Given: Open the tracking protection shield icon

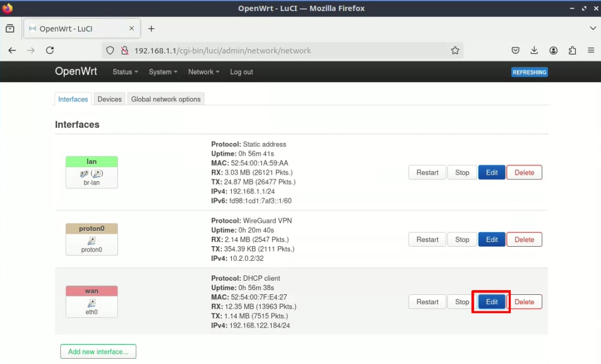Looking at the screenshot, I should [x=110, y=50].
